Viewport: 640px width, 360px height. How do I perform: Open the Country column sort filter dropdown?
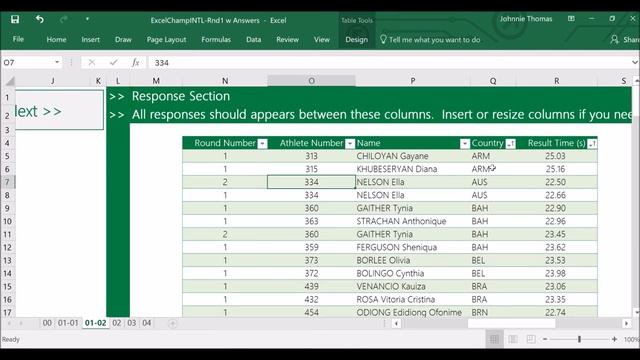pos(511,144)
